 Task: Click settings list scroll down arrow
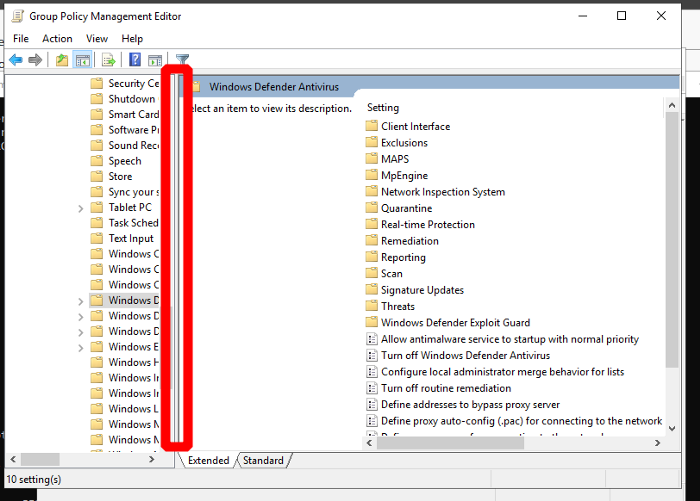tap(672, 429)
